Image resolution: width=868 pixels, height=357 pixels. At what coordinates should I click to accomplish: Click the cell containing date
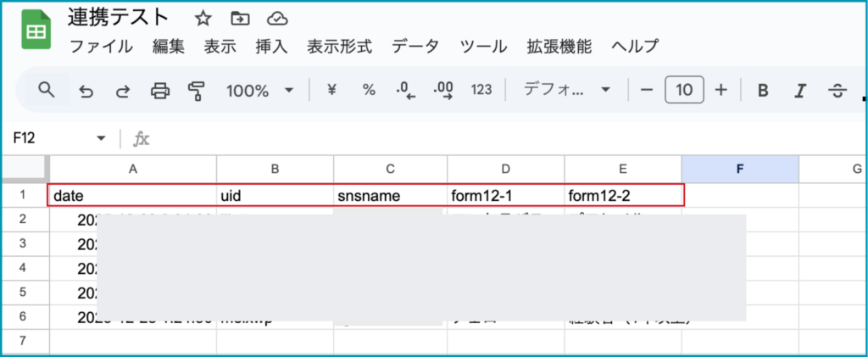click(133, 195)
